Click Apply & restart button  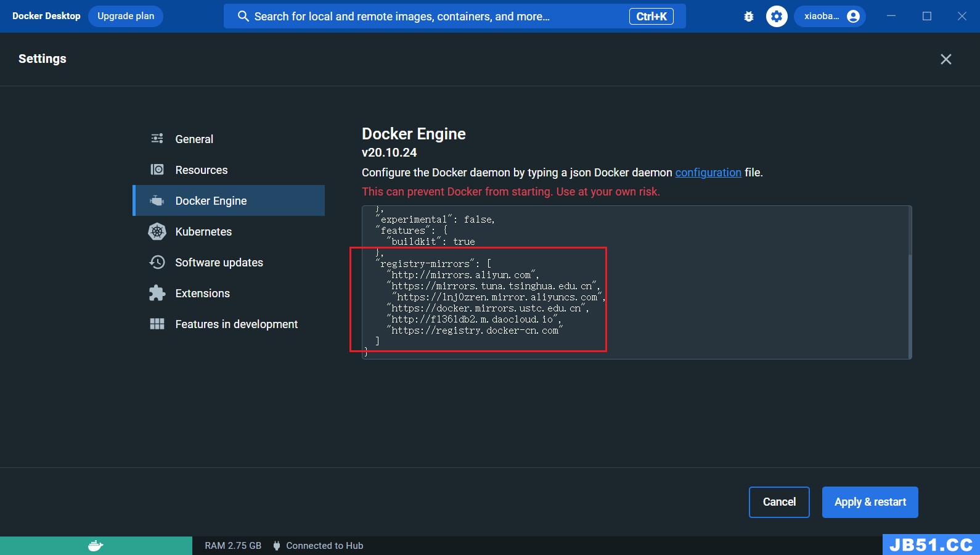870,502
